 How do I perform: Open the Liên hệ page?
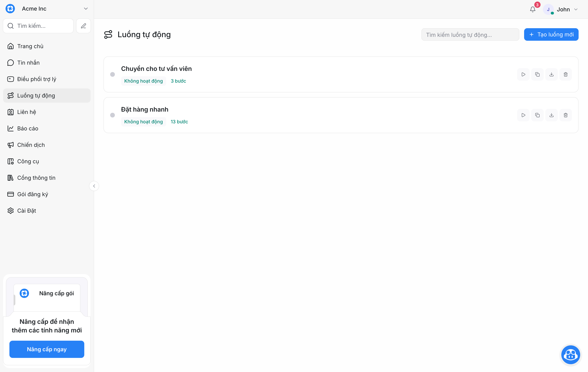(x=47, y=112)
